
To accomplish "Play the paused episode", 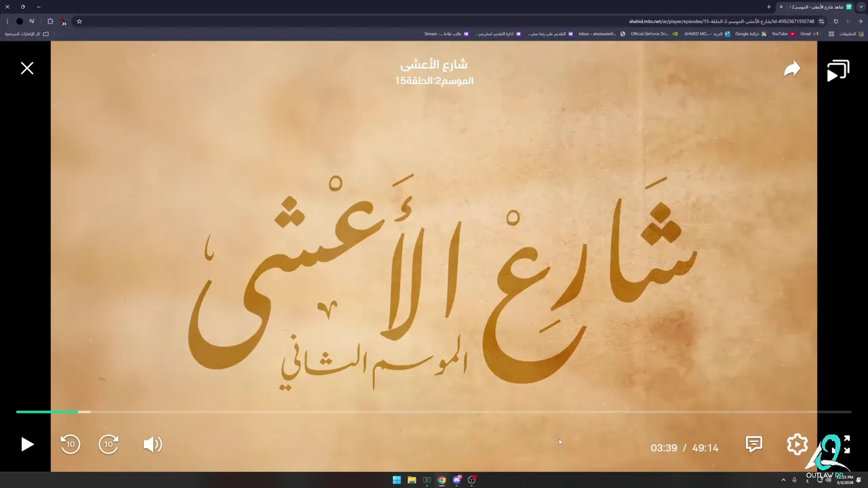I will point(27,445).
